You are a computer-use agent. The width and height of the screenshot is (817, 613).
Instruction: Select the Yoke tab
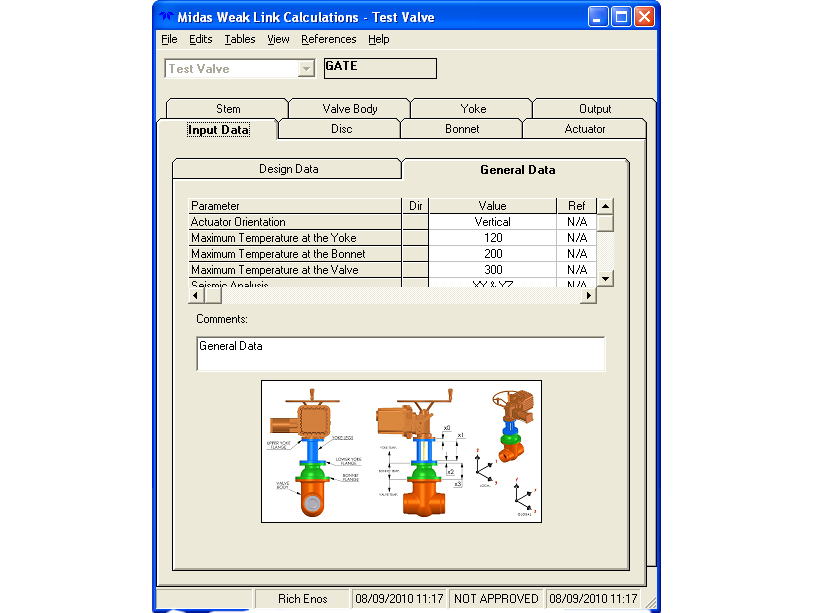pos(473,109)
